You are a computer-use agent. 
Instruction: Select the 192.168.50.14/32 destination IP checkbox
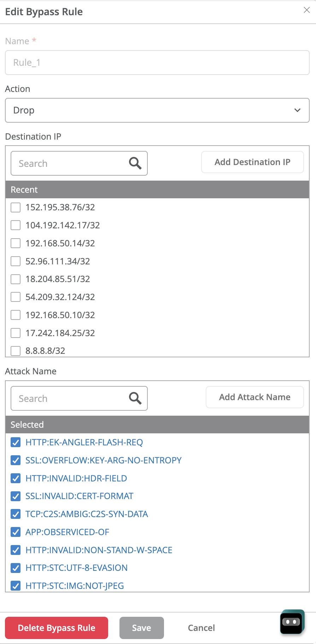point(16,243)
